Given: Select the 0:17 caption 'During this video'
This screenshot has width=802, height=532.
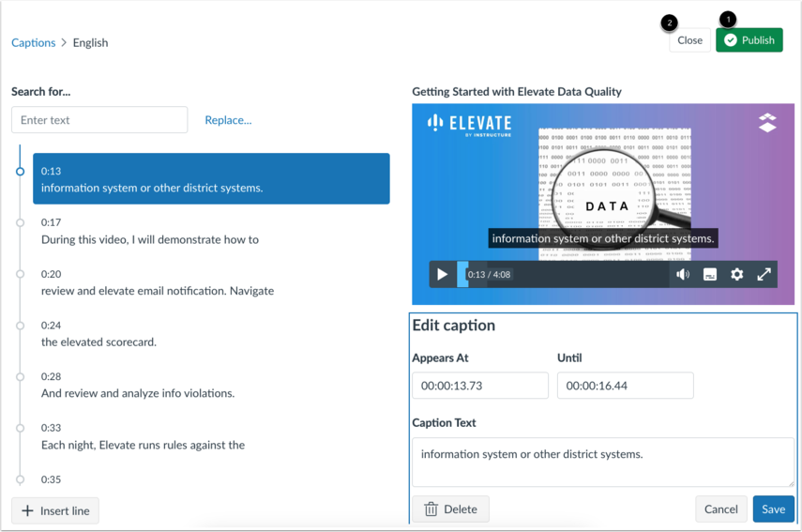Looking at the screenshot, I should pyautogui.click(x=211, y=231).
